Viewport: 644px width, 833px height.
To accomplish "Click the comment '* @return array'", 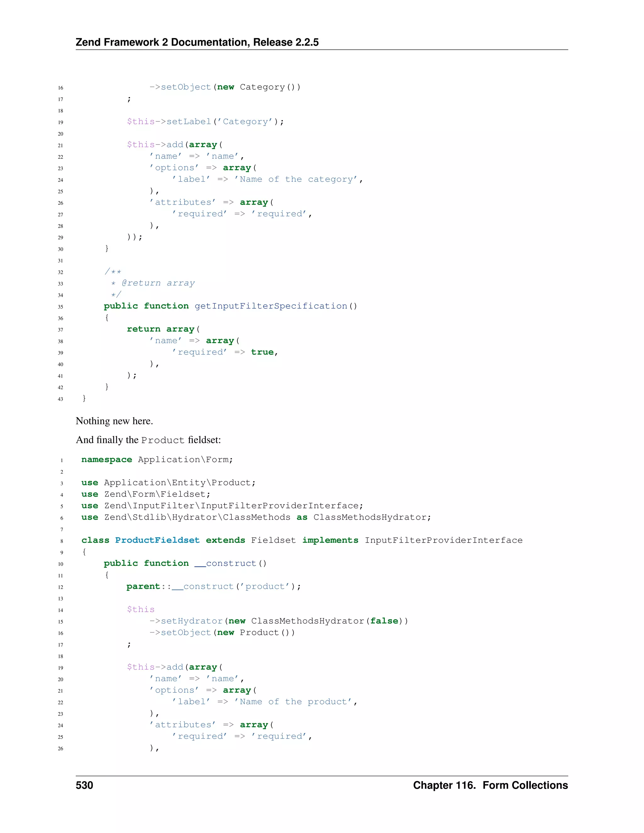I will [x=153, y=283].
